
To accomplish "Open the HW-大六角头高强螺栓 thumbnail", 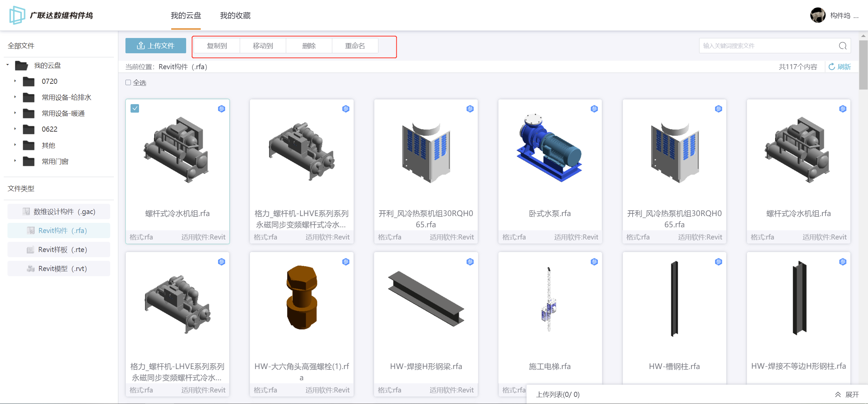I will pos(301,297).
